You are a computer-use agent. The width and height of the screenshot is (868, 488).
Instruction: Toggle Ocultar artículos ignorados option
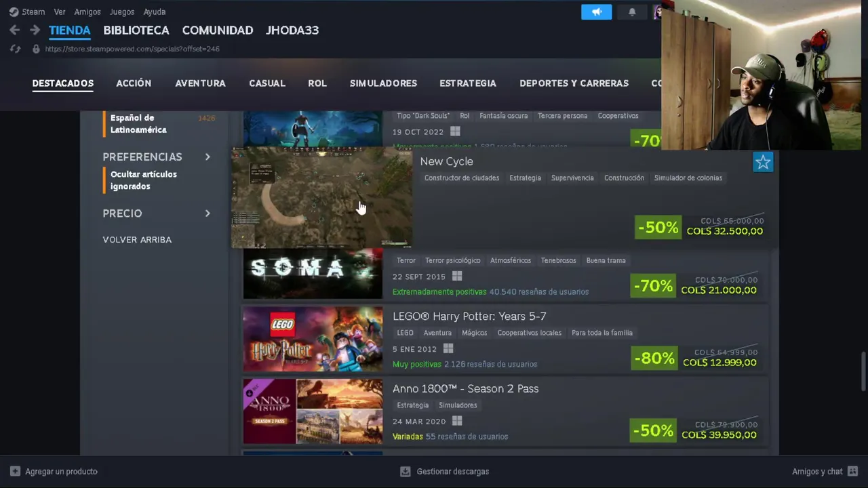click(144, 180)
